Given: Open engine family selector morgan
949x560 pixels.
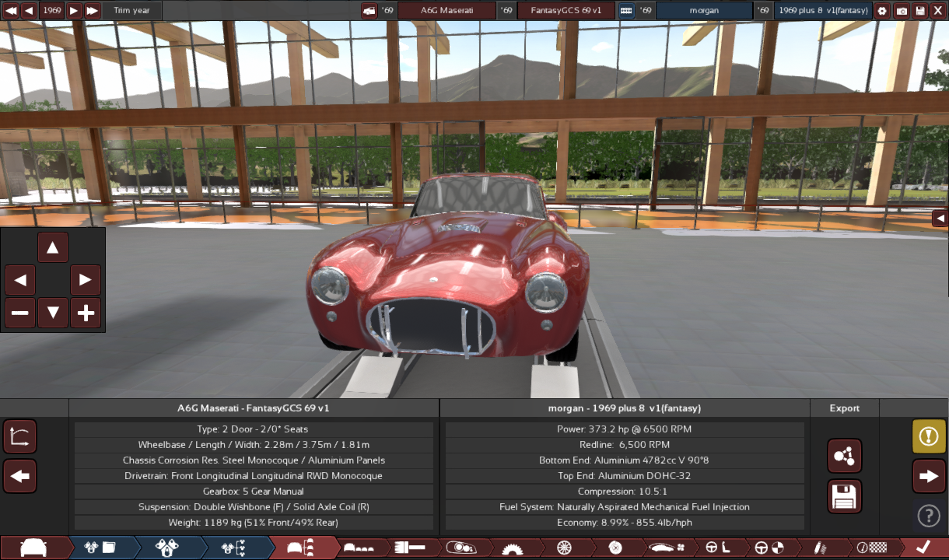Looking at the screenshot, I should click(x=704, y=10).
